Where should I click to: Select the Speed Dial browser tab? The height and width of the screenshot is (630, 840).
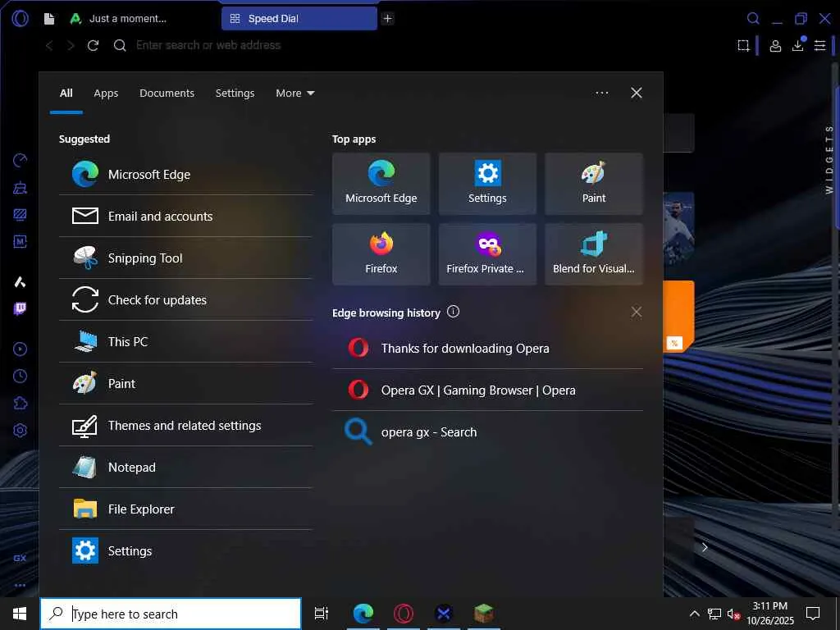(299, 19)
